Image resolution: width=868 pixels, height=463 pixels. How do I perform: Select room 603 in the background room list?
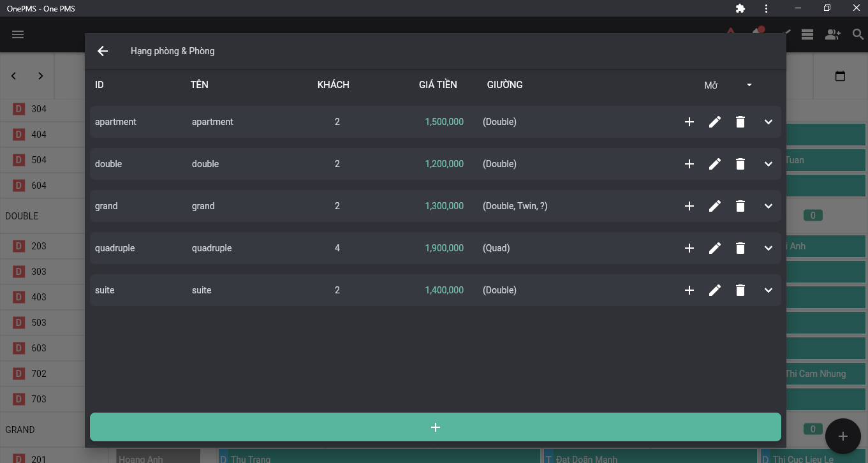[x=42, y=348]
